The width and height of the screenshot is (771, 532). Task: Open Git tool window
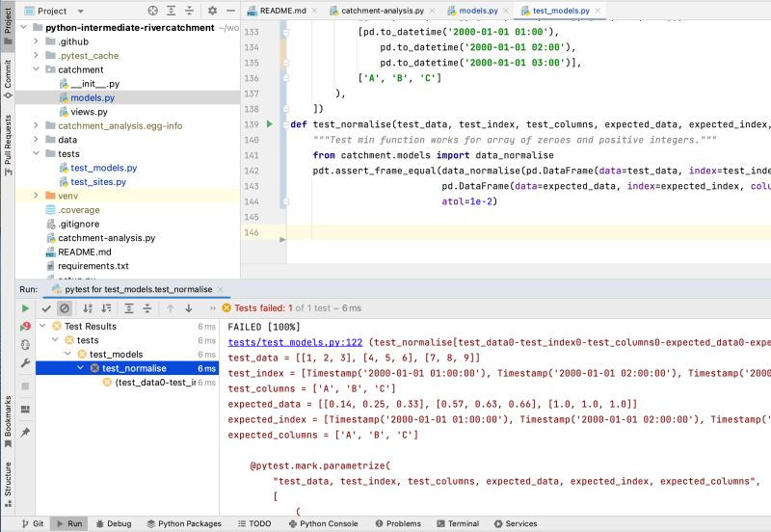(33, 523)
